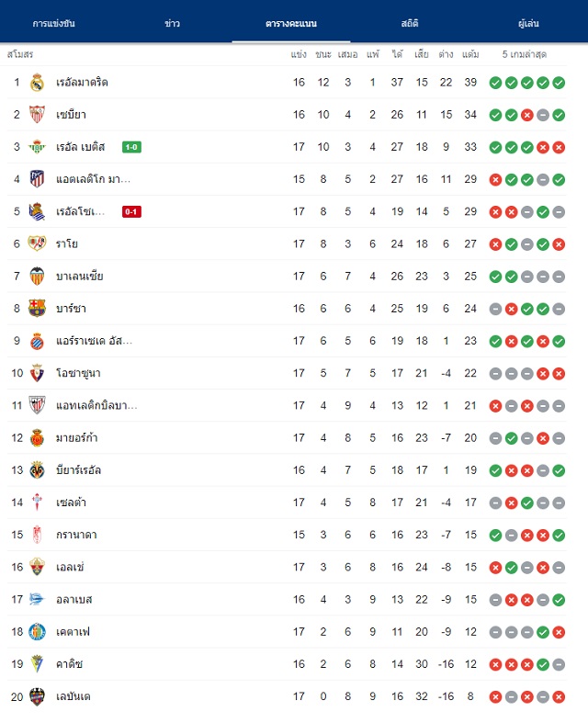588x723 pixels.
Task: Click the red 0-1 live score badge
Action: click(x=131, y=211)
